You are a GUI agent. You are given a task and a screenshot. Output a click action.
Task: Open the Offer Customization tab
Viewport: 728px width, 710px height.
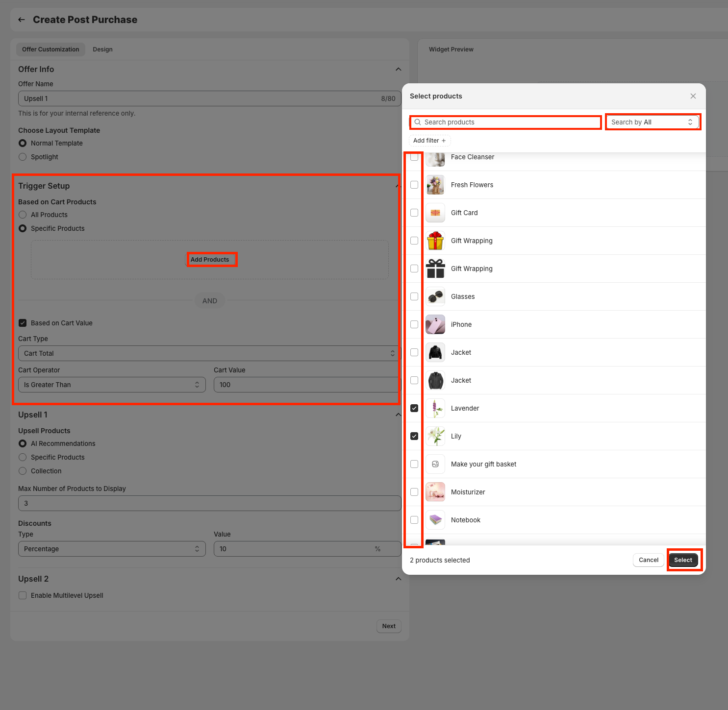click(50, 49)
